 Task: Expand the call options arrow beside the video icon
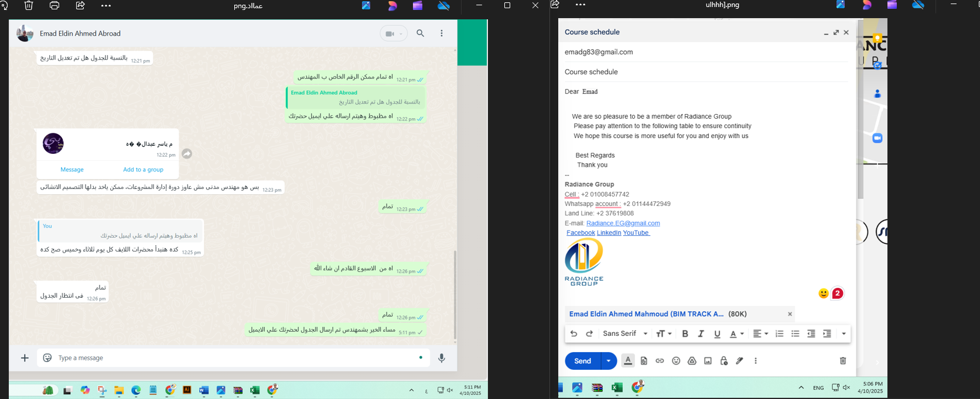click(x=401, y=34)
